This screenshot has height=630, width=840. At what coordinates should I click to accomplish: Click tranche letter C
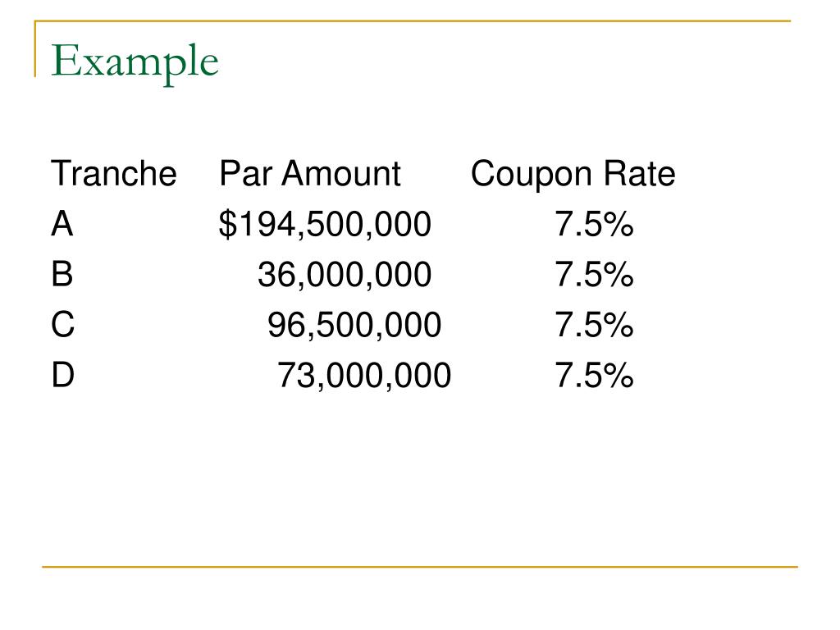pyautogui.click(x=63, y=326)
